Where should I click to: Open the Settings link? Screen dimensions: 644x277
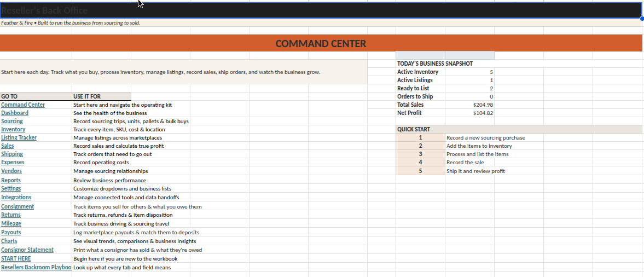[11, 189]
